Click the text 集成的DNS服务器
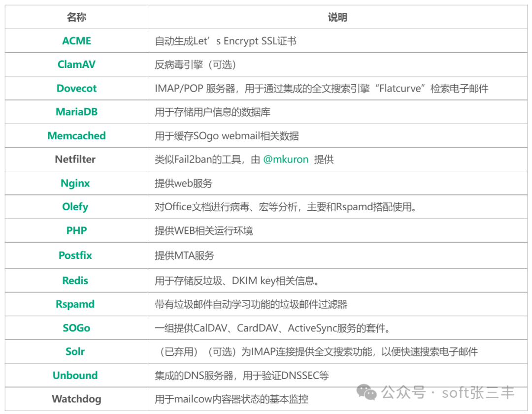532x414 pixels. coord(194,376)
